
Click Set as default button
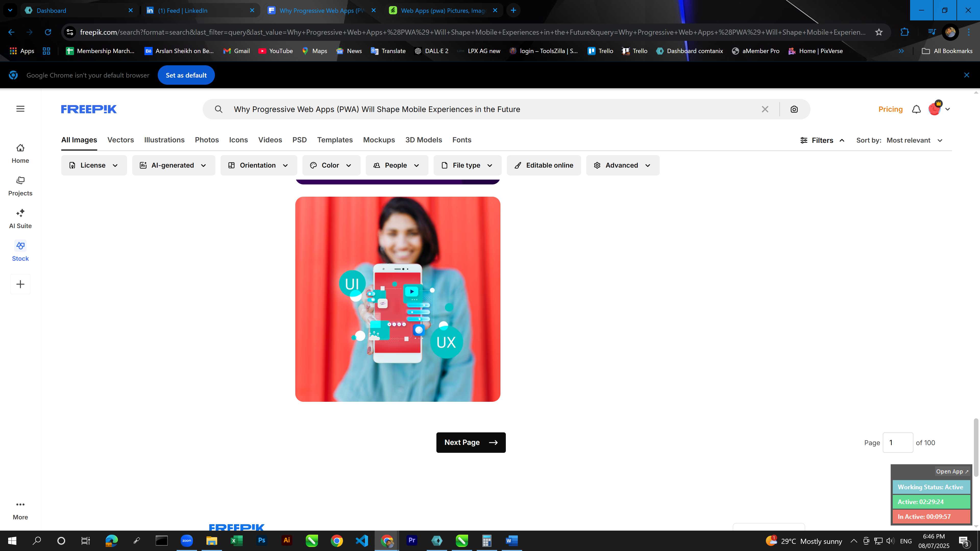[186, 75]
